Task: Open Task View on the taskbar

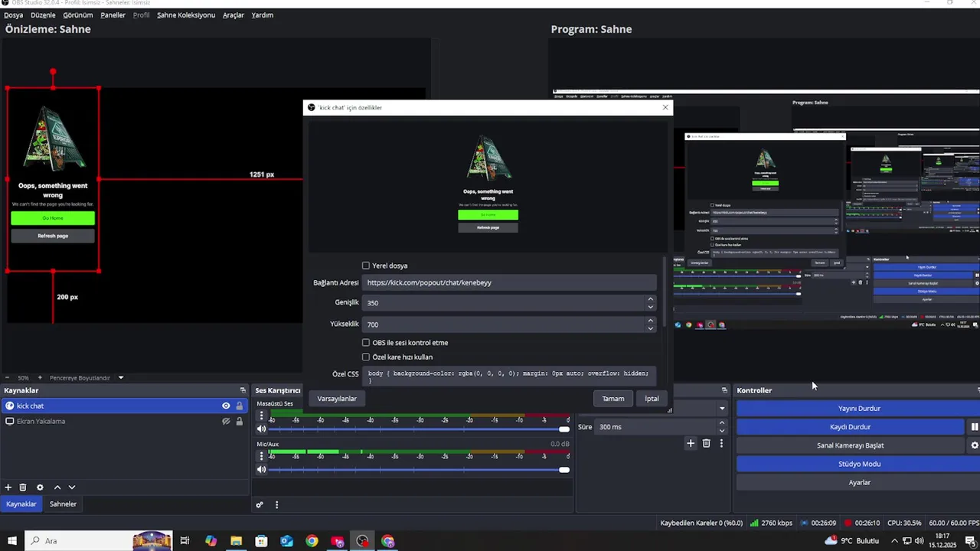Action: pos(185,541)
